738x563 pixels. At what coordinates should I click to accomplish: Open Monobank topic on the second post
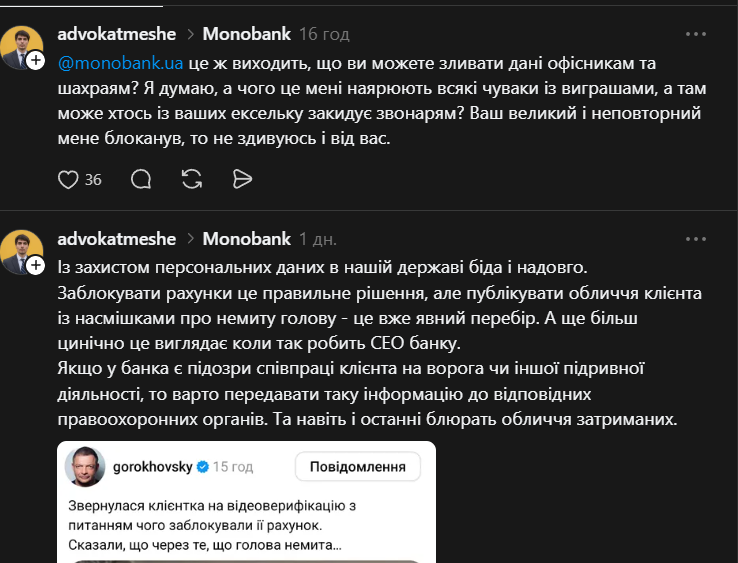coord(246,239)
